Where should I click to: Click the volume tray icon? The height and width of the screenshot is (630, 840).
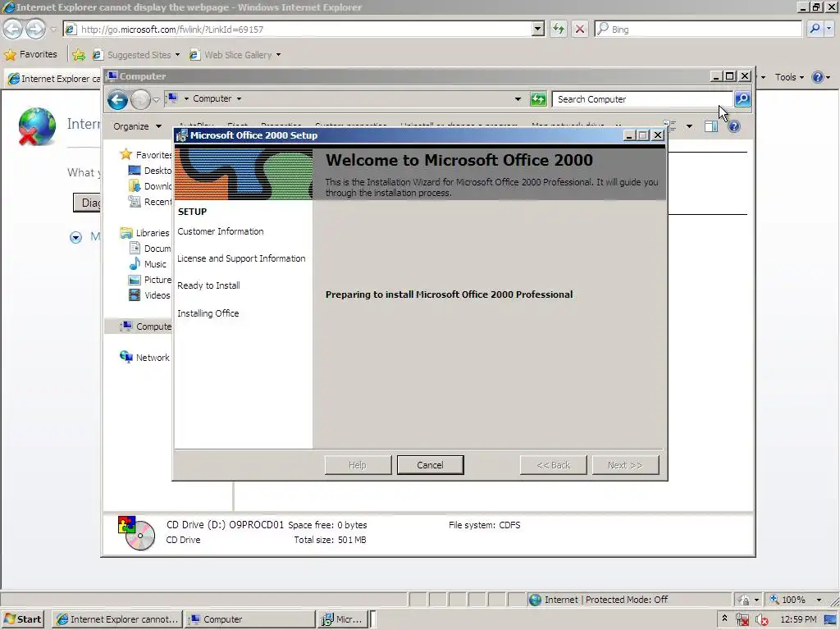(761, 619)
